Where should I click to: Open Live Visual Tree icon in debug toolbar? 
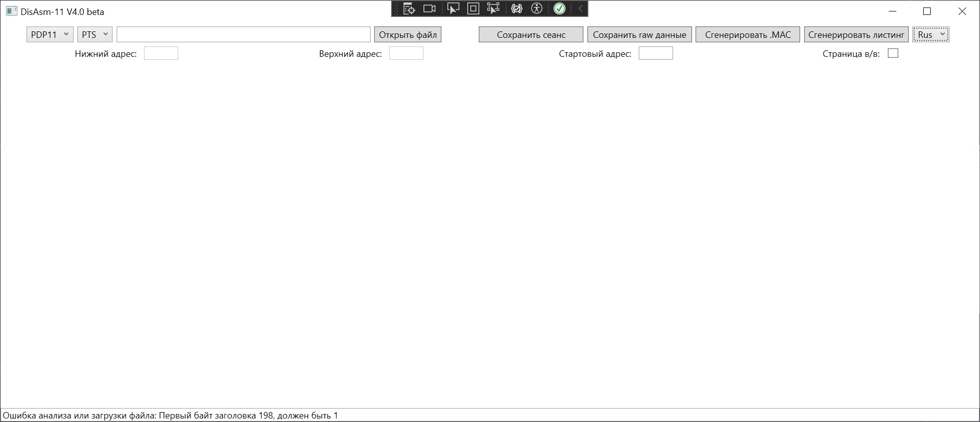point(409,9)
